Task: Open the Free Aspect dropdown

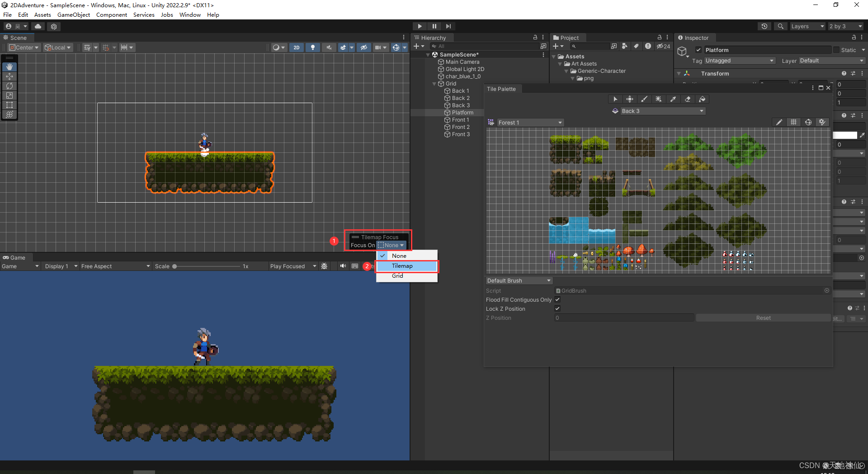Action: click(x=115, y=266)
